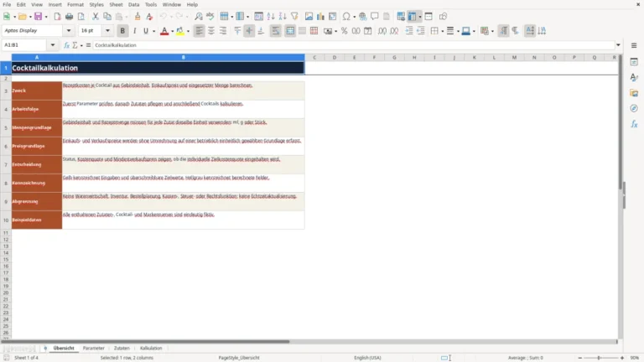Select row 5 header
The image size is (644, 362).
pos(6,127)
